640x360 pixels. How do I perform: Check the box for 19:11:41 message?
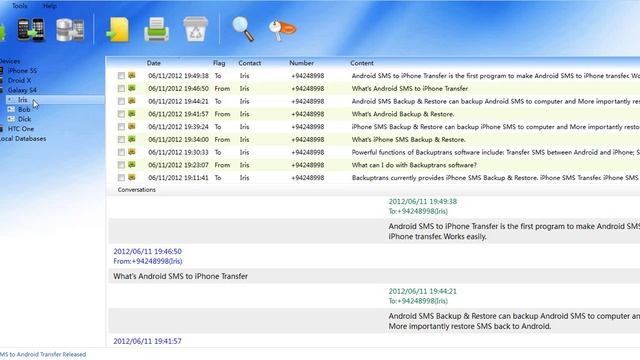121,178
